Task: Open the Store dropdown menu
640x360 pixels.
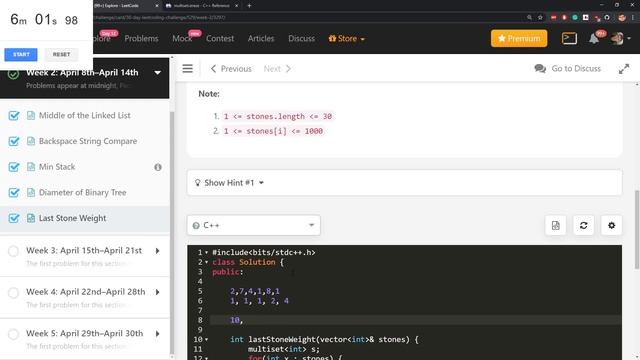Action: pyautogui.click(x=347, y=38)
